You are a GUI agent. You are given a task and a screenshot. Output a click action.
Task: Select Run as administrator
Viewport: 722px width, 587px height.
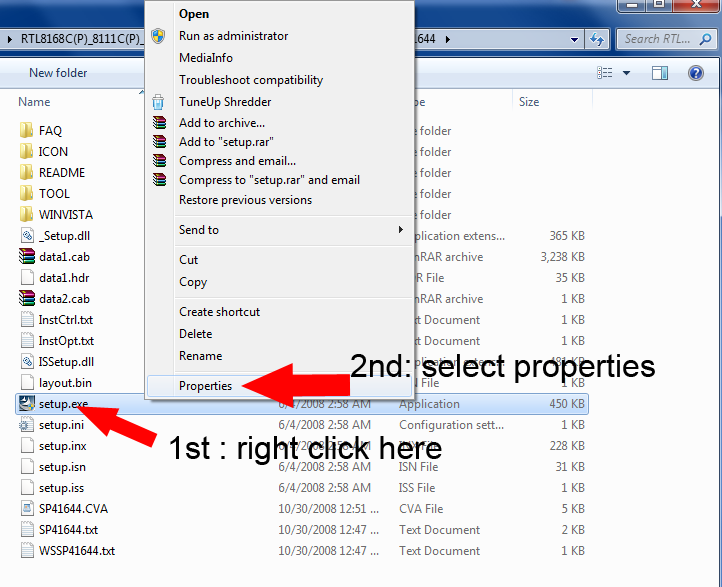233,36
